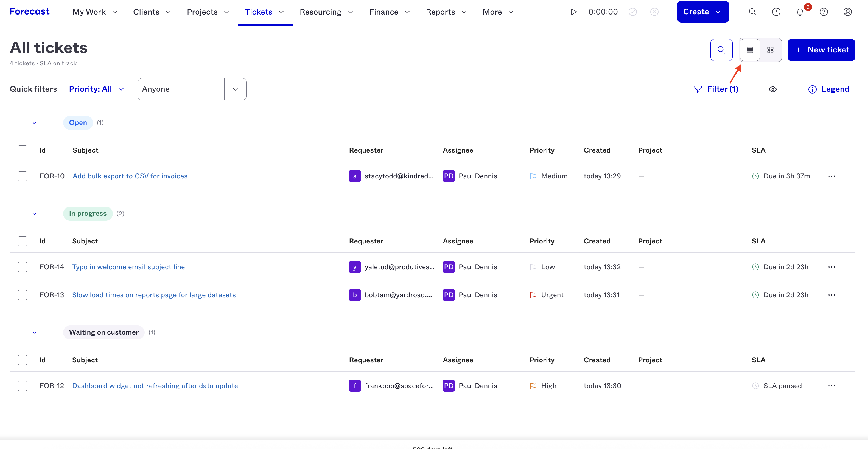Click the recent activity clock icon
This screenshot has height=449, width=868.
(776, 12)
